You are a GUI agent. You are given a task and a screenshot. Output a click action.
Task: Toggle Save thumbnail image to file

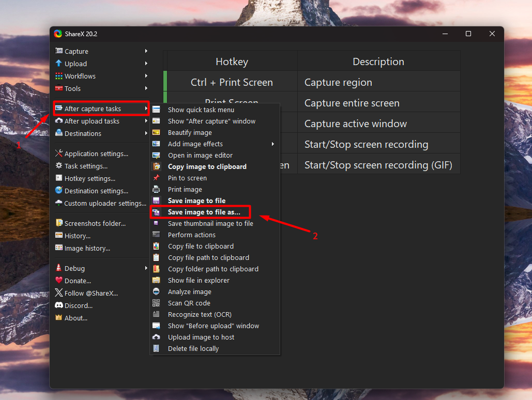pos(215,223)
